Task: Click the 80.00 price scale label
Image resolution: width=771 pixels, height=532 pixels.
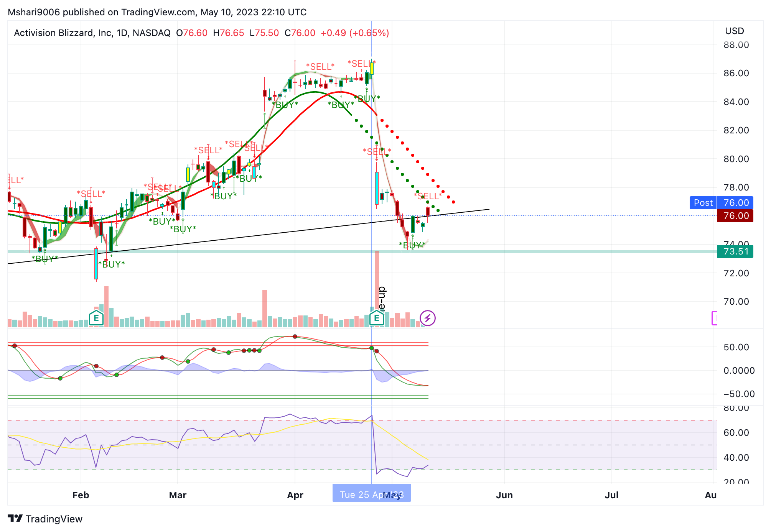Action: pyautogui.click(x=736, y=159)
